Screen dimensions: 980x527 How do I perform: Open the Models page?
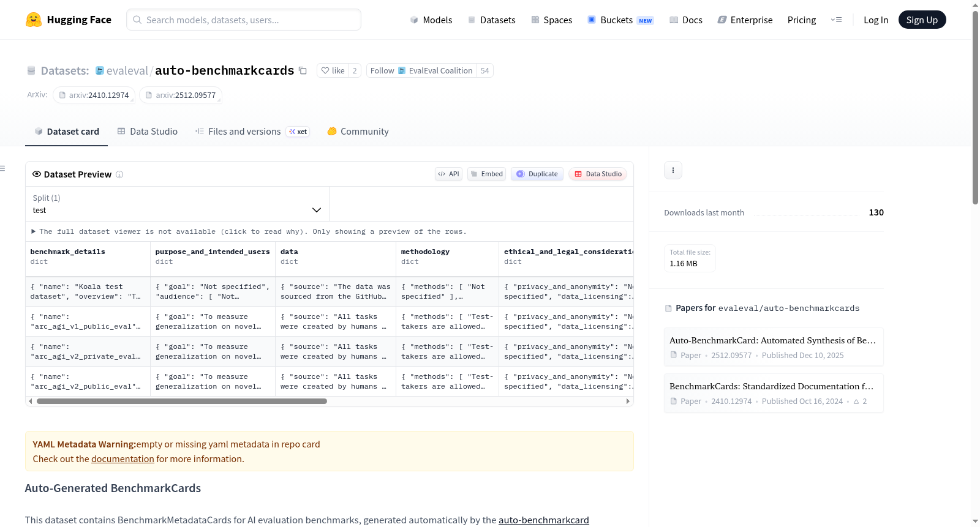coord(431,20)
